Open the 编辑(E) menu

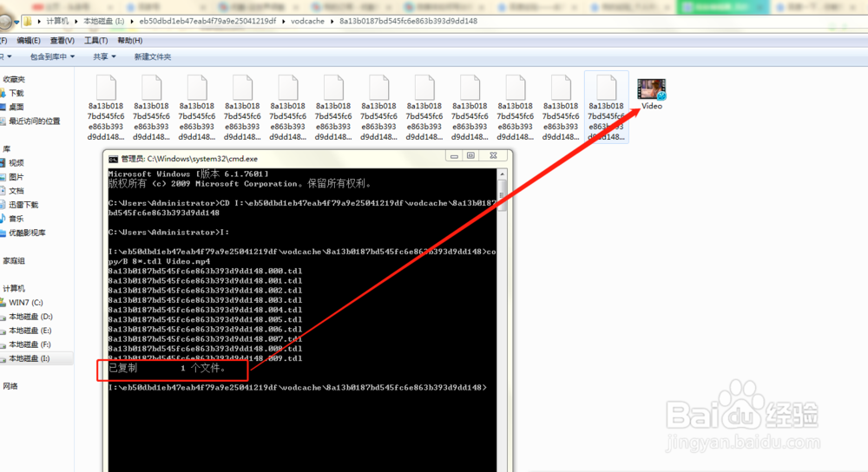click(x=29, y=41)
